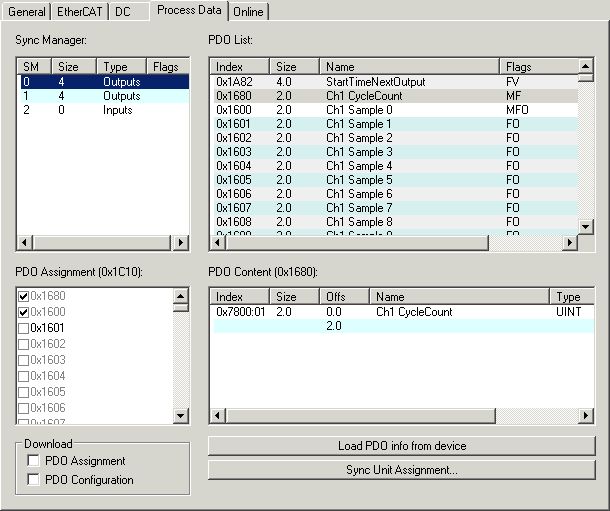This screenshot has width=610, height=511.
Task: Switch to the General tab
Action: point(26,12)
